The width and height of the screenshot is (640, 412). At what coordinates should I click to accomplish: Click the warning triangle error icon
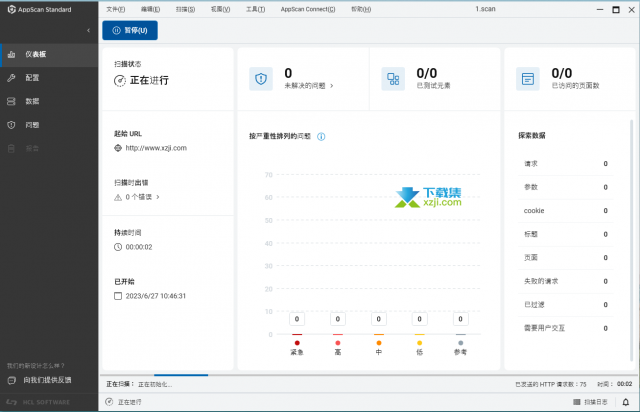(x=118, y=197)
